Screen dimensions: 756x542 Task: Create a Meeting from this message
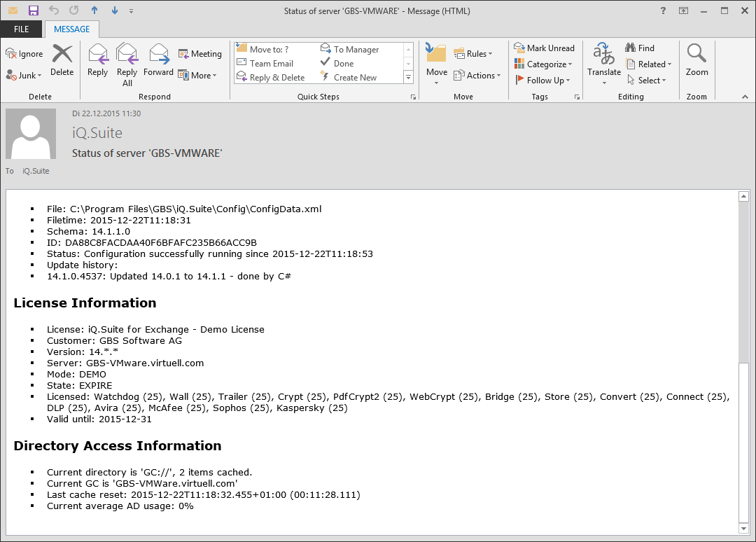point(199,54)
